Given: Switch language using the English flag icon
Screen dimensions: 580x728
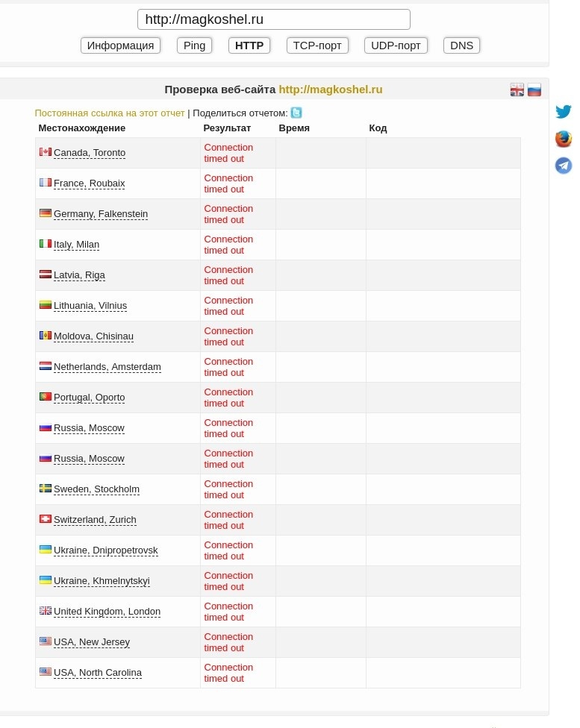Looking at the screenshot, I should (517, 90).
